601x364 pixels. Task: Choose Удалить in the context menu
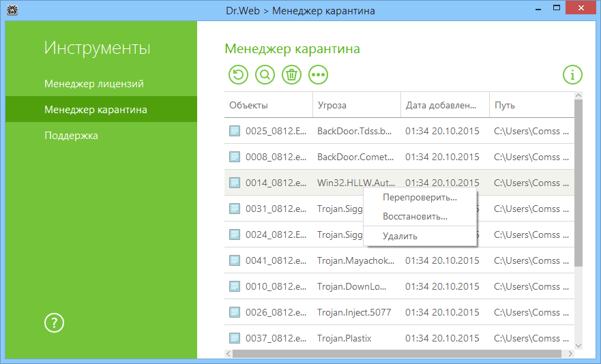click(x=420, y=236)
